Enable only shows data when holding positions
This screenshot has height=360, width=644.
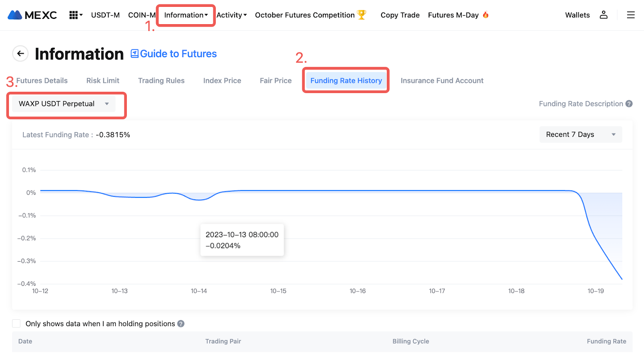pyautogui.click(x=17, y=324)
